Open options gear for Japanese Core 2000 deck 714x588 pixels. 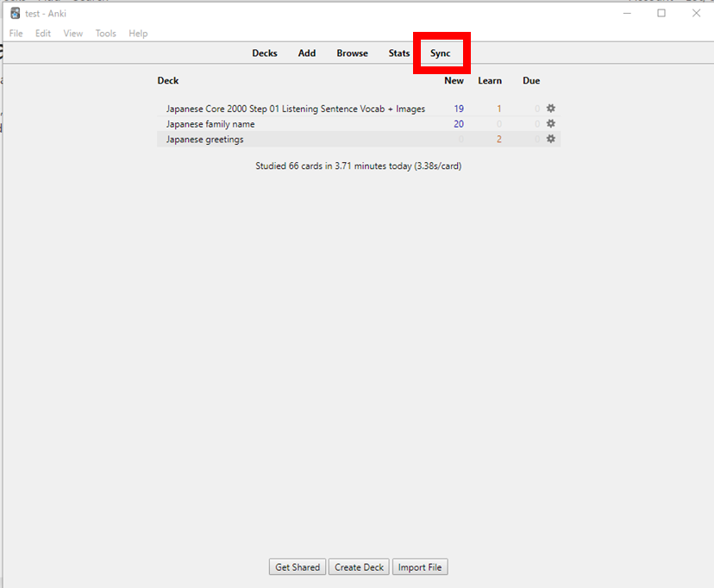(x=550, y=109)
